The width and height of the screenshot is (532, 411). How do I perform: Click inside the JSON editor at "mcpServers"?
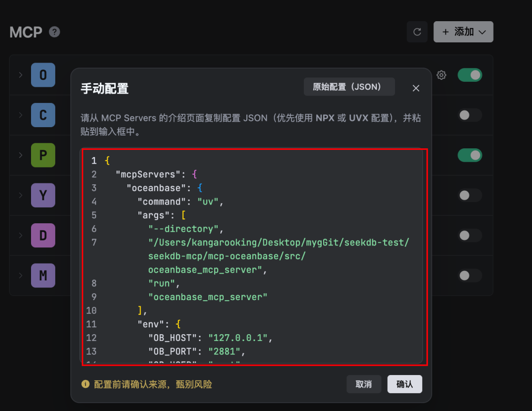[148, 174]
